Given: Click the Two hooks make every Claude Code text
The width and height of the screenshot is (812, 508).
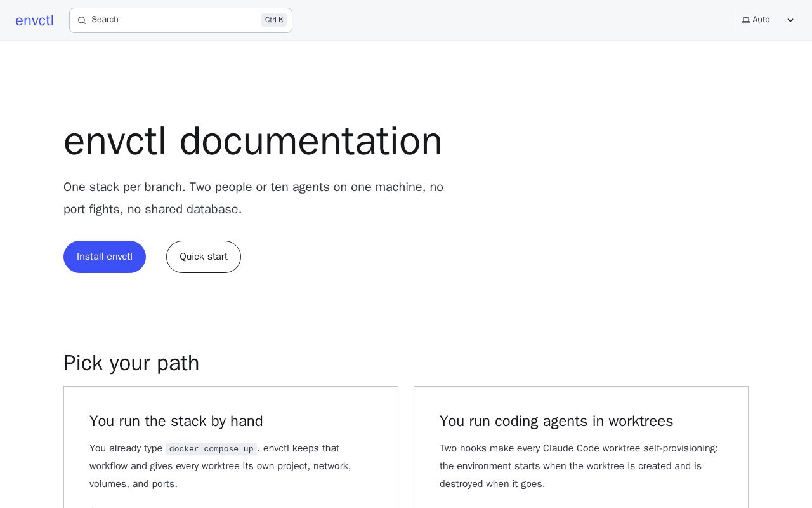Looking at the screenshot, I should (x=579, y=466).
